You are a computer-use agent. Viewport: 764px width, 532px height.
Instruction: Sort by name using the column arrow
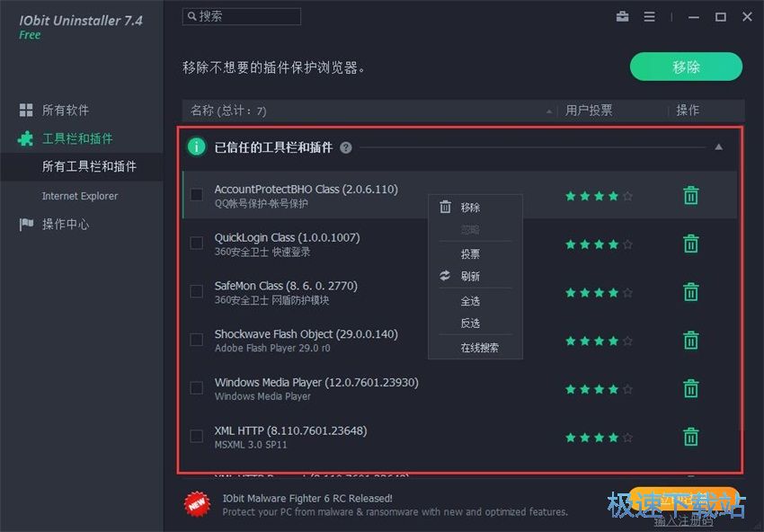[x=549, y=111]
